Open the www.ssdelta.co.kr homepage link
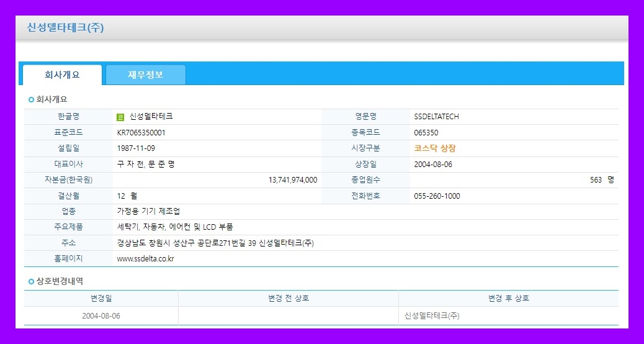644x344 pixels. (145, 259)
